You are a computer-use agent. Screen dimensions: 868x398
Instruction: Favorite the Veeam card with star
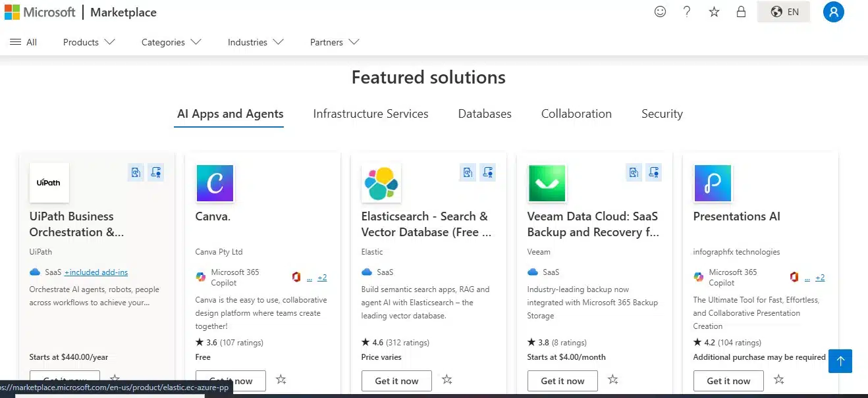click(612, 379)
